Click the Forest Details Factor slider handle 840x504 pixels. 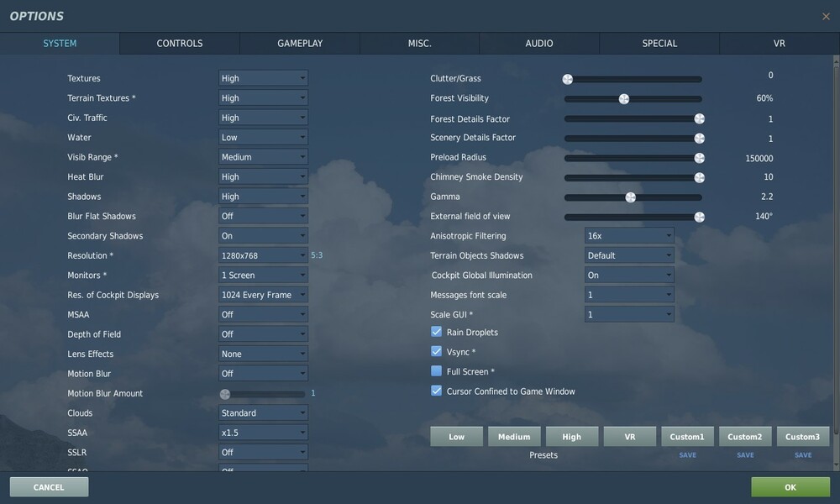(x=699, y=119)
